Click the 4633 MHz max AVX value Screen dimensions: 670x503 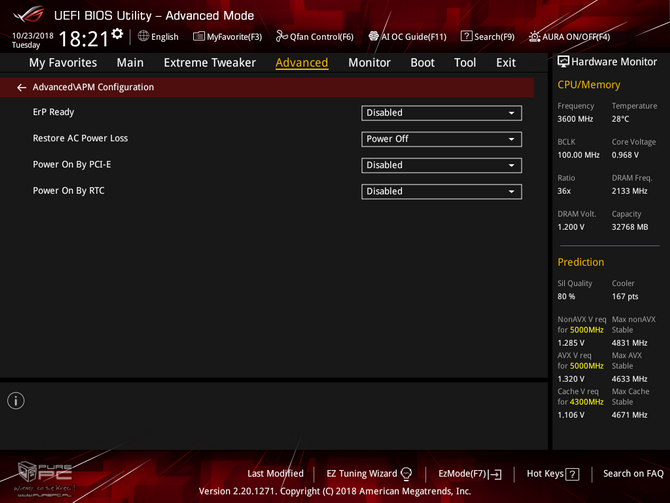[629, 379]
